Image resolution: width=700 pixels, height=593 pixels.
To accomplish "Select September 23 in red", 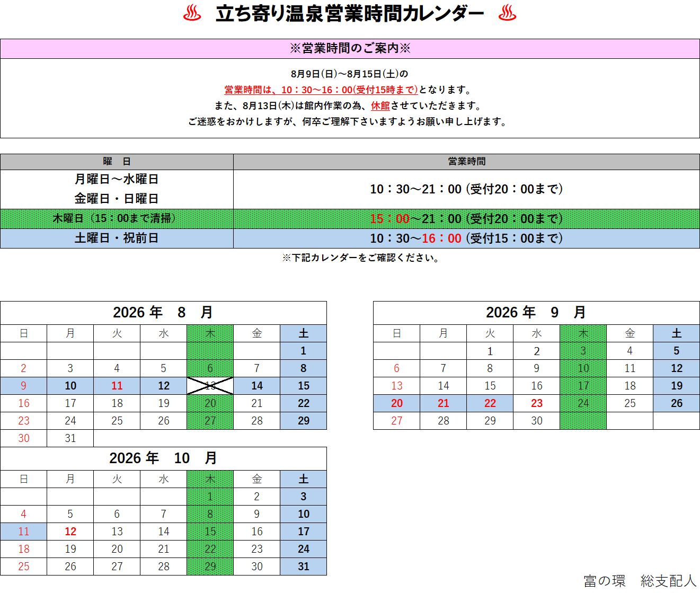I will point(536,403).
